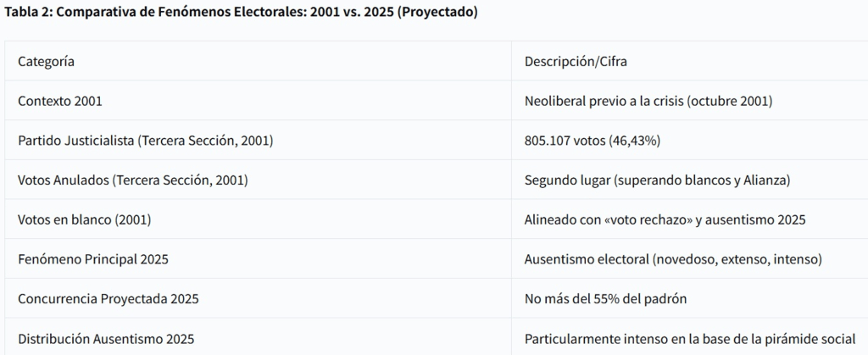This screenshot has height=355, width=868.
Task: Click 'Ausentismo electoral (novedoso, extenso, intenso)' cell
Action: pos(690,258)
